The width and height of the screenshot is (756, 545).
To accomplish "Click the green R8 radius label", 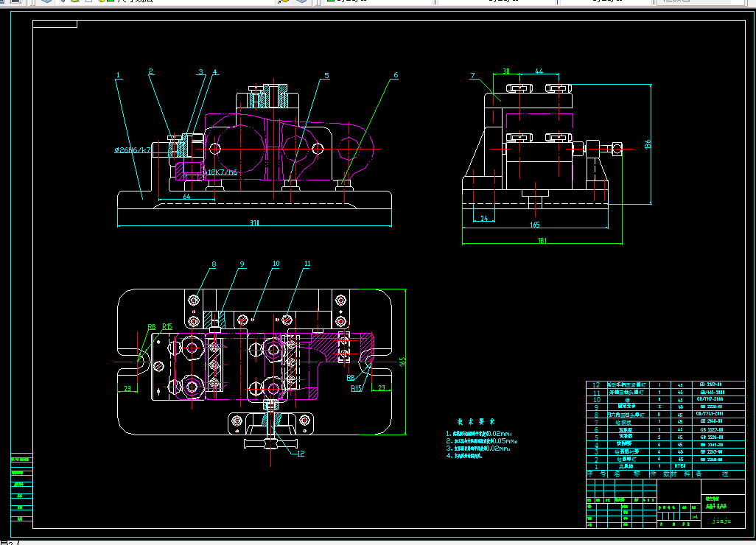I will point(151,327).
